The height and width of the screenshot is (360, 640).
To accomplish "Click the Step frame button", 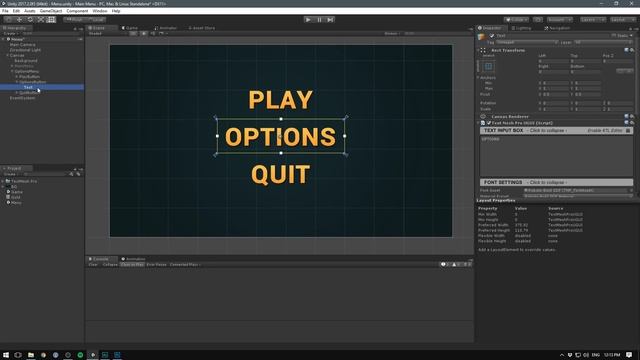I will [330, 20].
